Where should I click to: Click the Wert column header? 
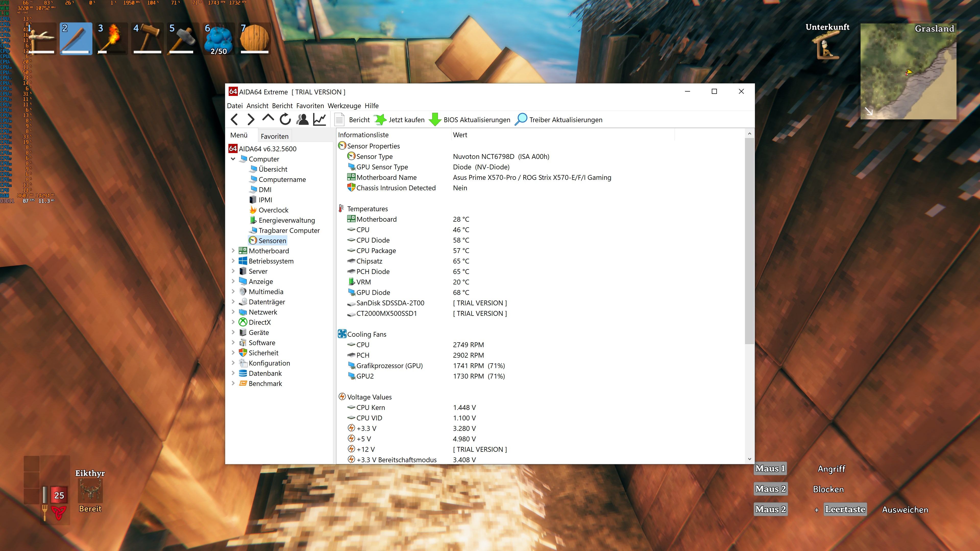(x=563, y=135)
